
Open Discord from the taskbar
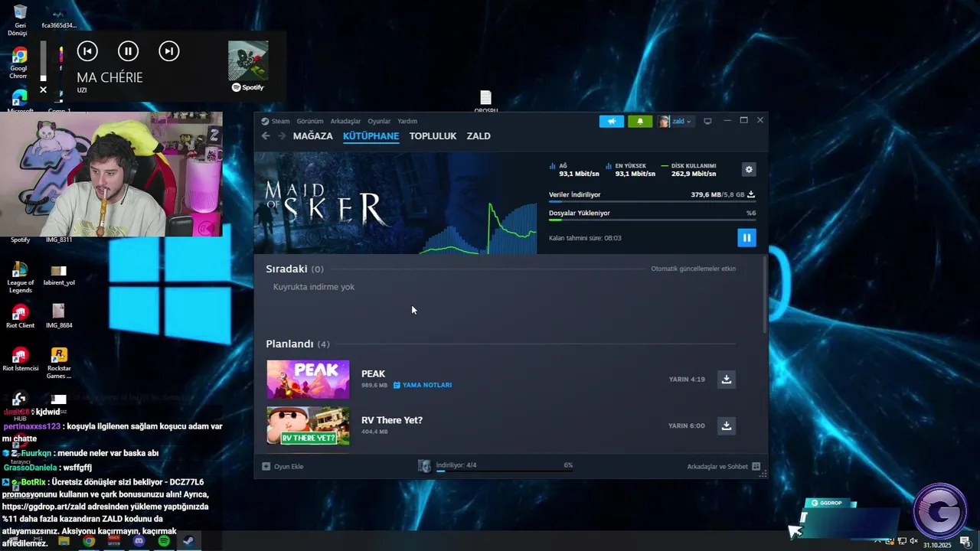[139, 541]
